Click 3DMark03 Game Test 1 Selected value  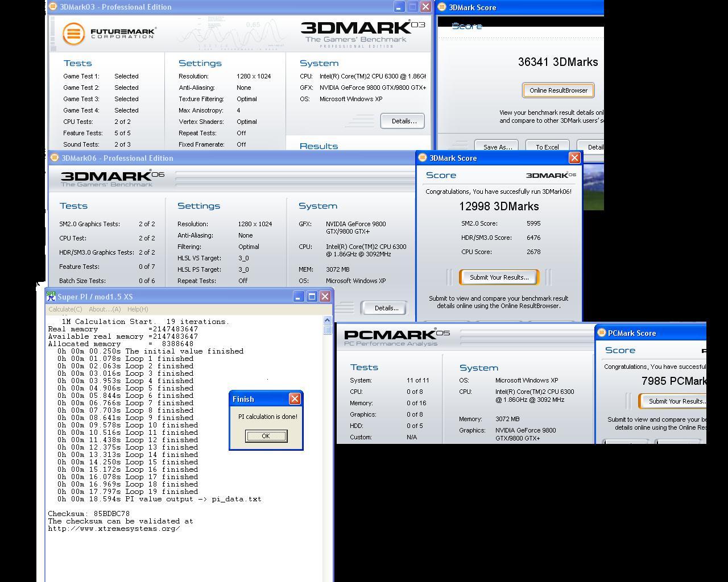126,76
